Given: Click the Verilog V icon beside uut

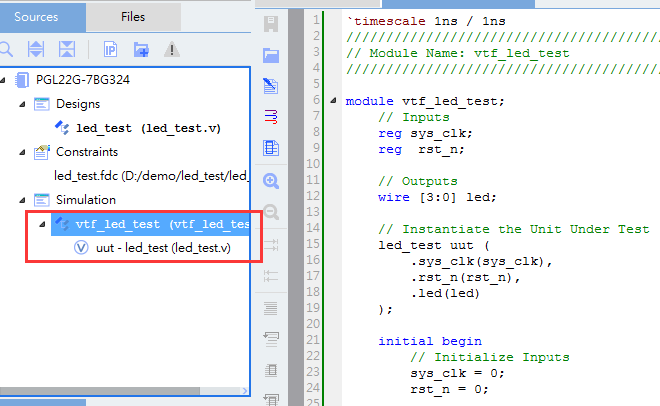Looking at the screenshot, I should click(81, 247).
